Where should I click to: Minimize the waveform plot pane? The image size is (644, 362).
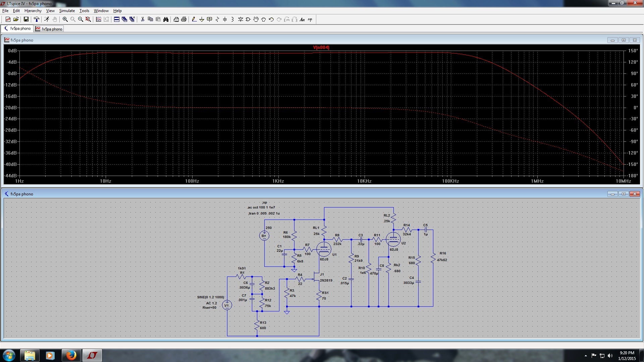(x=612, y=40)
